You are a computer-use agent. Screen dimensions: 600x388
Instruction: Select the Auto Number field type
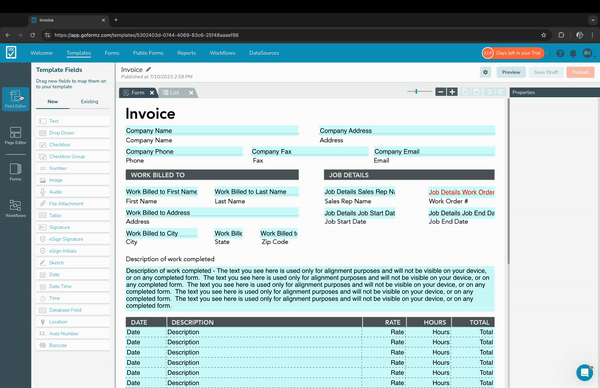(73, 334)
